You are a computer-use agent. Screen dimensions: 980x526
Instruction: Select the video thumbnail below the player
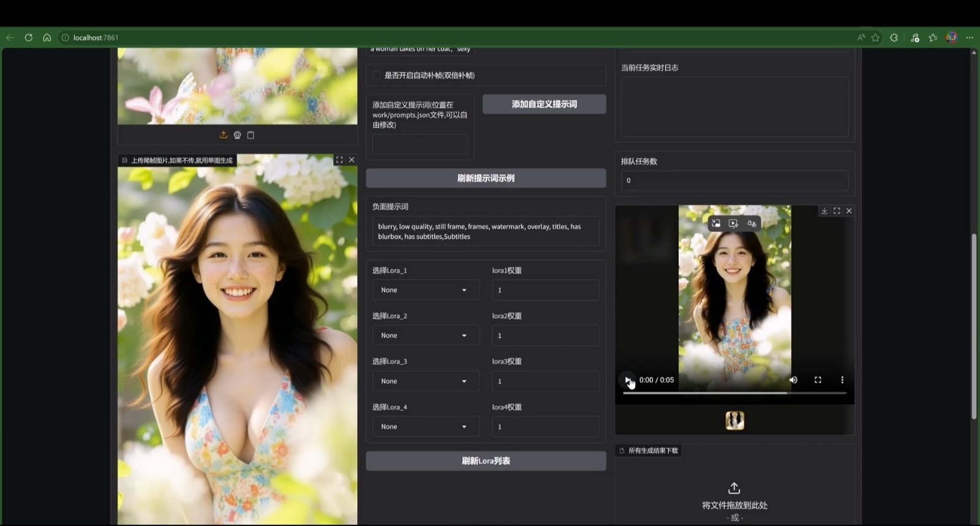point(734,421)
